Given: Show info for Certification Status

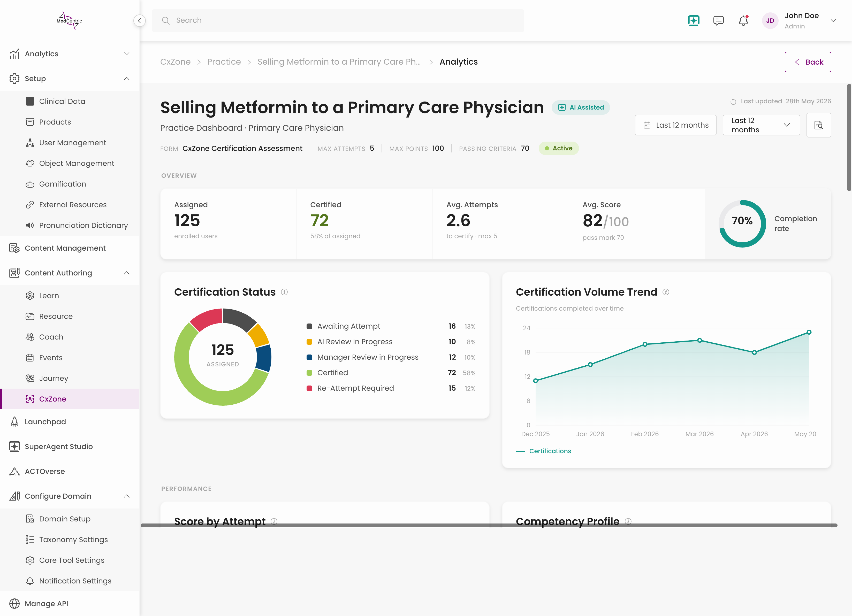Looking at the screenshot, I should (x=284, y=292).
